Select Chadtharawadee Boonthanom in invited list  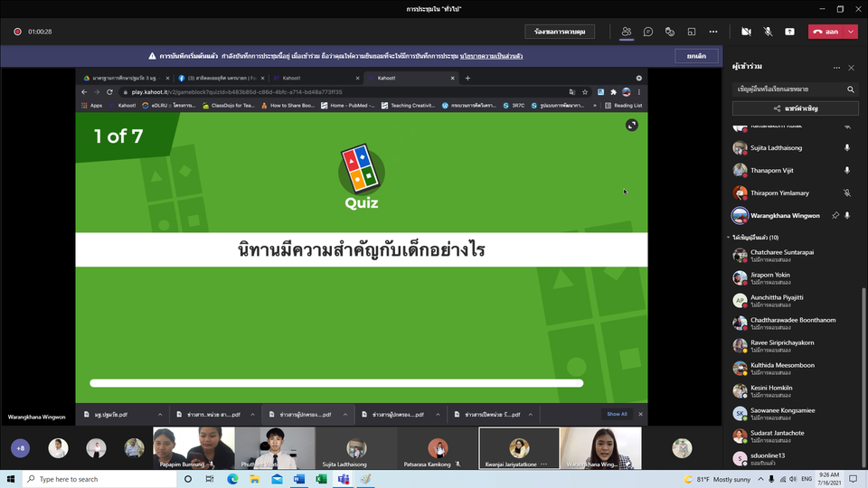pyautogui.click(x=795, y=324)
